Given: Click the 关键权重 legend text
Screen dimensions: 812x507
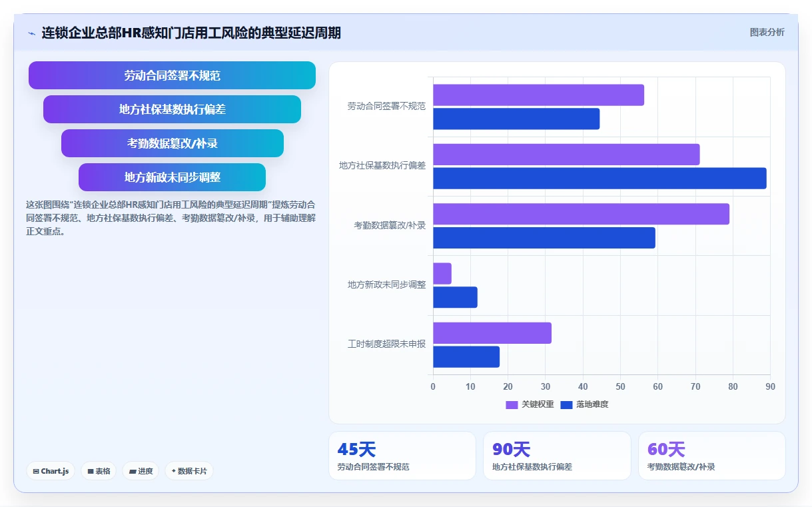Looking at the screenshot, I should 538,404.
